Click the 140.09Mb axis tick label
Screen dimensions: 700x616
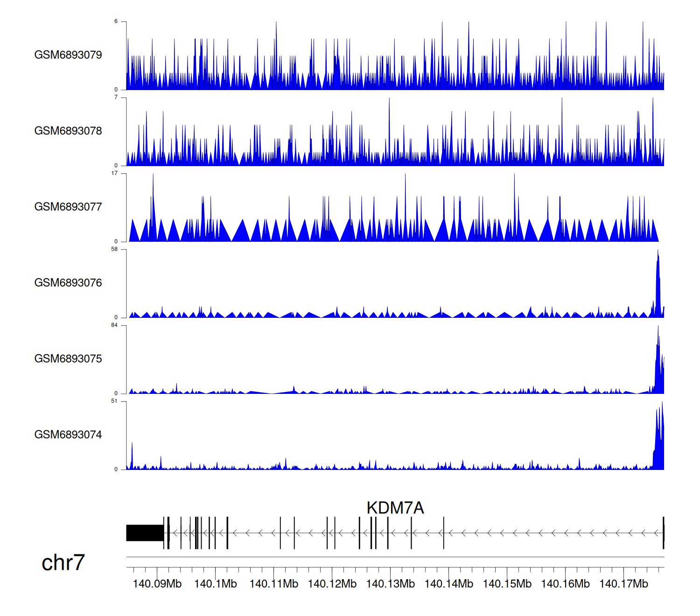157,584
